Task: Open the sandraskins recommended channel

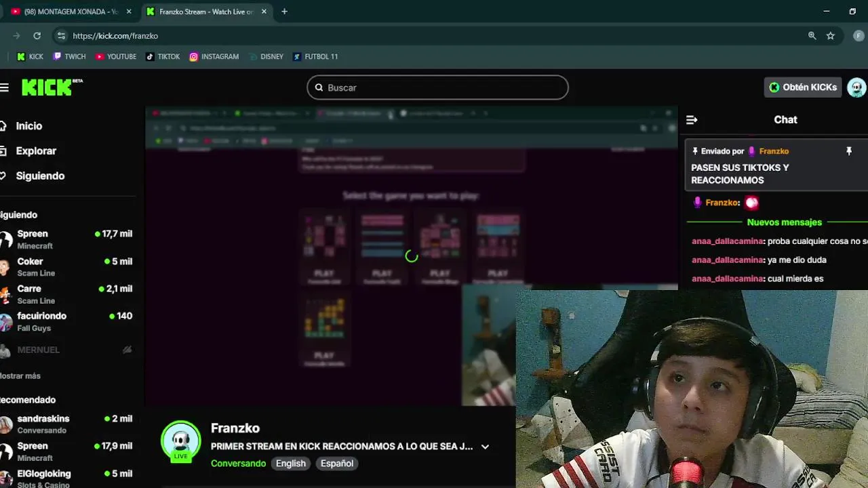Action: 66,424
